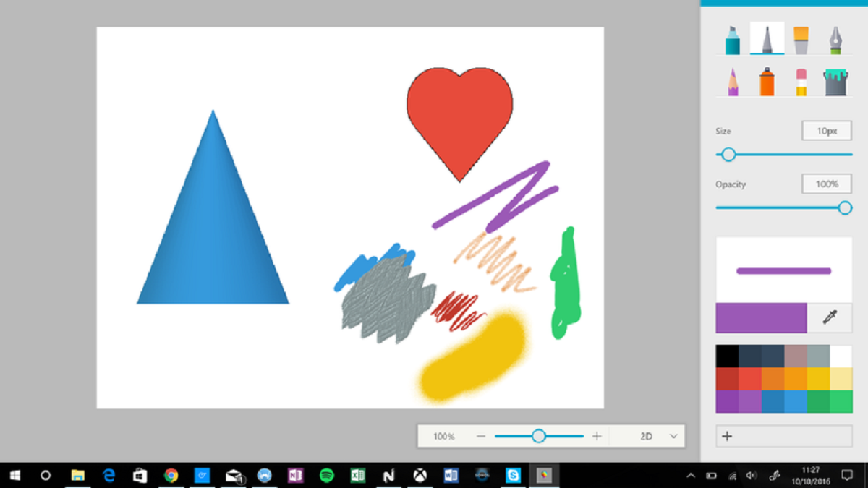Show hidden icons in the system tray

coord(690,476)
